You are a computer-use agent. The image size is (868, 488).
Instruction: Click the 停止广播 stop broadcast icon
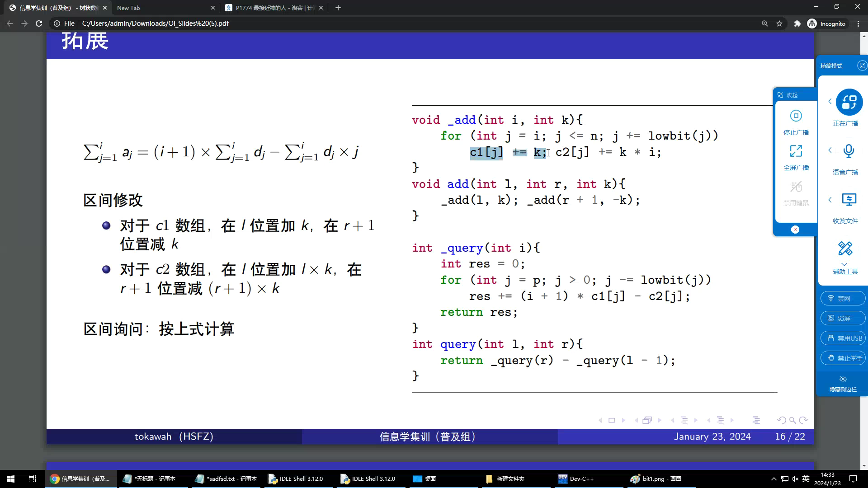point(796,116)
